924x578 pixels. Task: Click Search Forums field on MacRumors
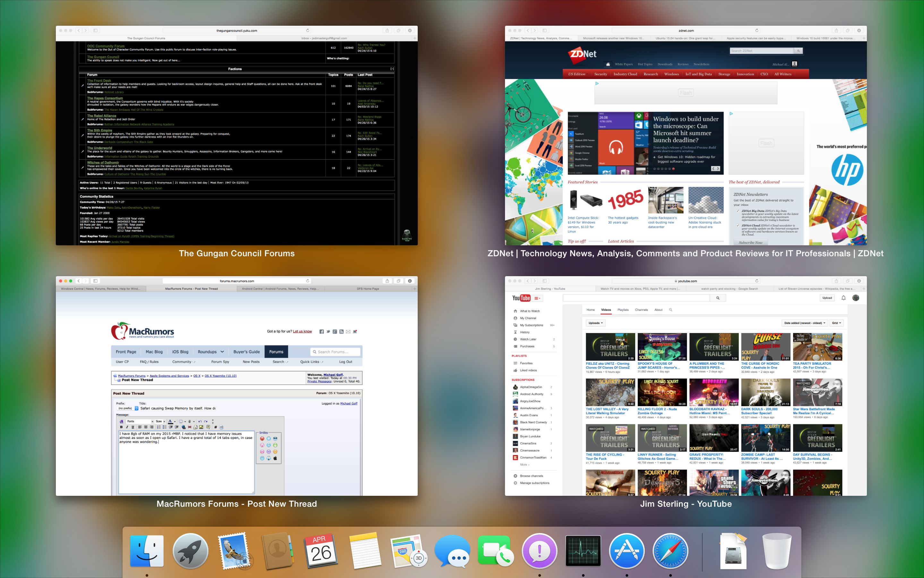click(335, 352)
